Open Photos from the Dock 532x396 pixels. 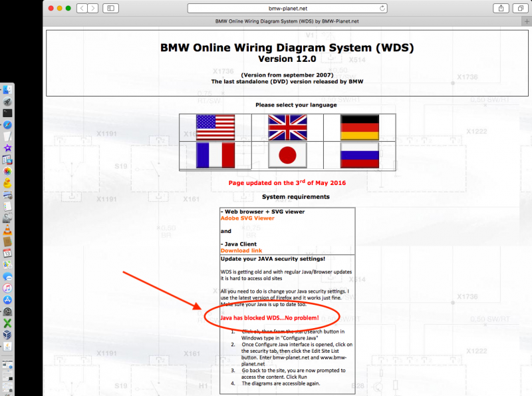7,171
